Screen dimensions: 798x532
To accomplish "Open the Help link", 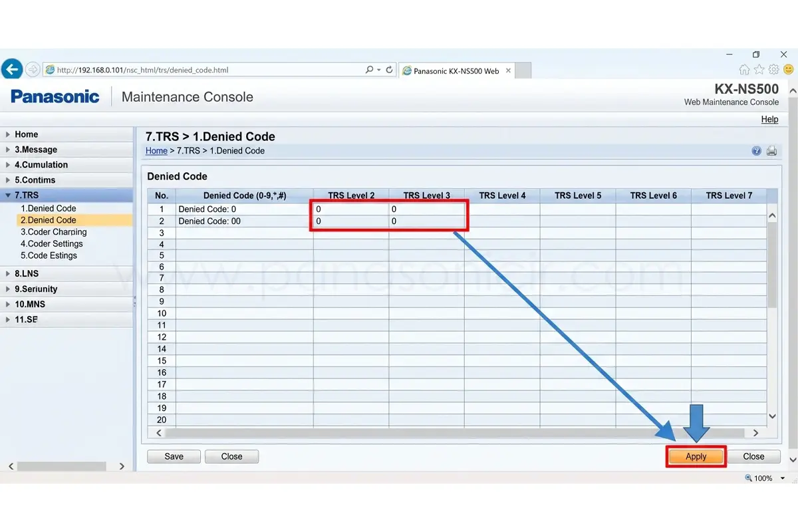I will tap(769, 120).
